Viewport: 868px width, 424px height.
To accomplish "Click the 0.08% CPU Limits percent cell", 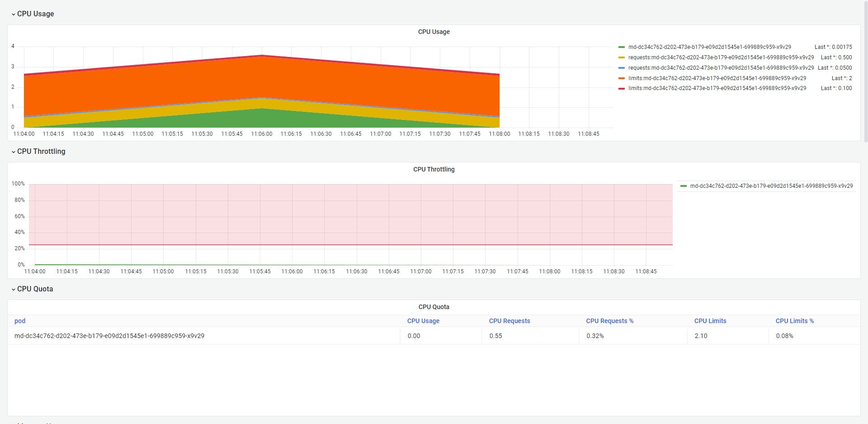I will (814, 336).
